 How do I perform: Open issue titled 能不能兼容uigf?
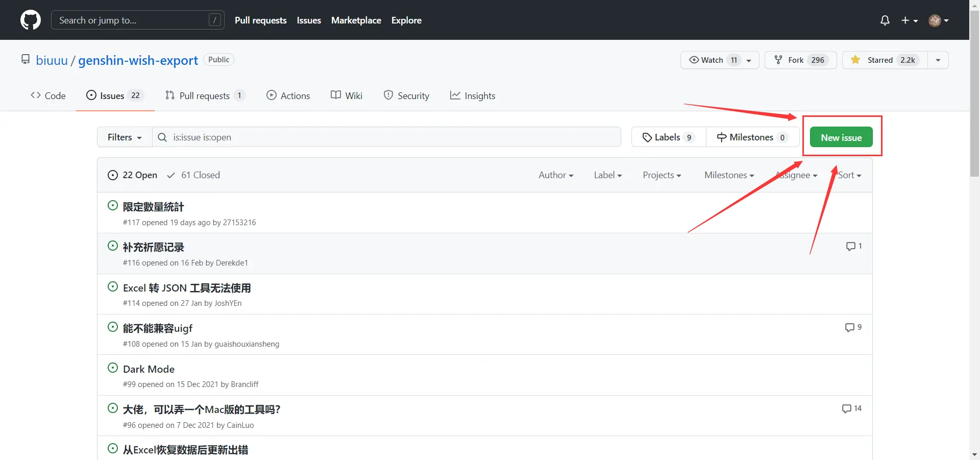click(x=158, y=328)
